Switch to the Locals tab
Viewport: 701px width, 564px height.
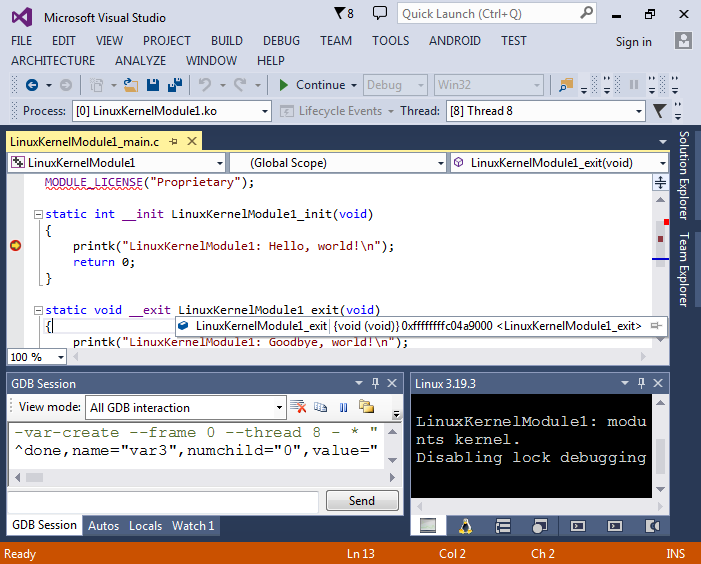tap(145, 526)
